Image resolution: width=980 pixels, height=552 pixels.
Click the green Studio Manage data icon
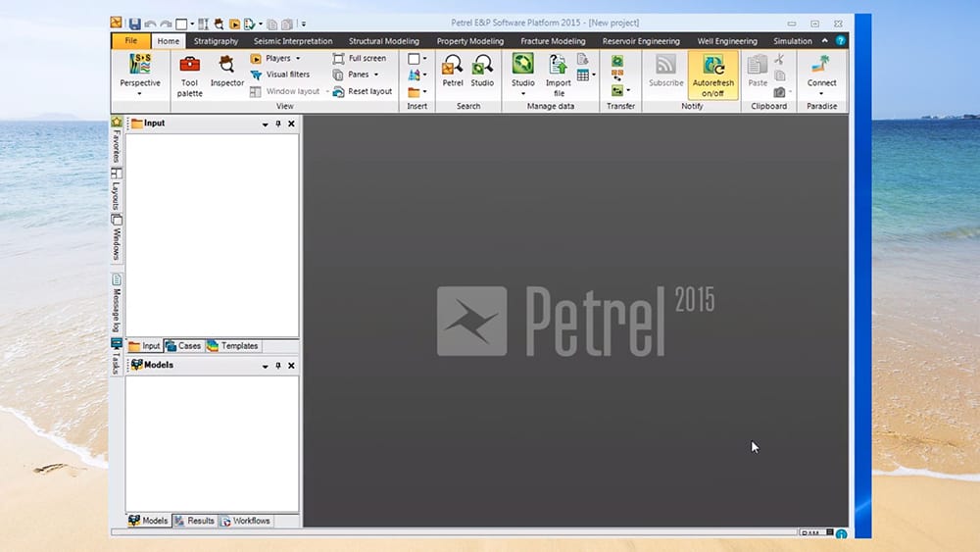[x=522, y=64]
